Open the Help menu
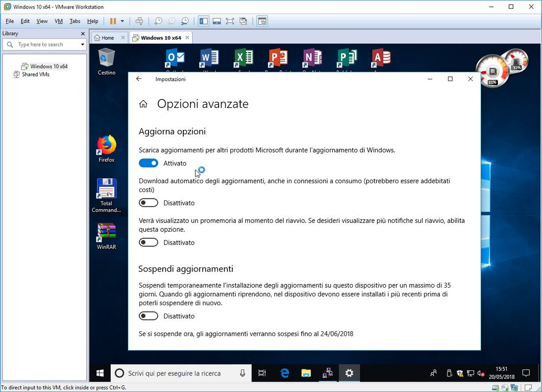Viewport: 542px width, 392px height. (x=93, y=21)
